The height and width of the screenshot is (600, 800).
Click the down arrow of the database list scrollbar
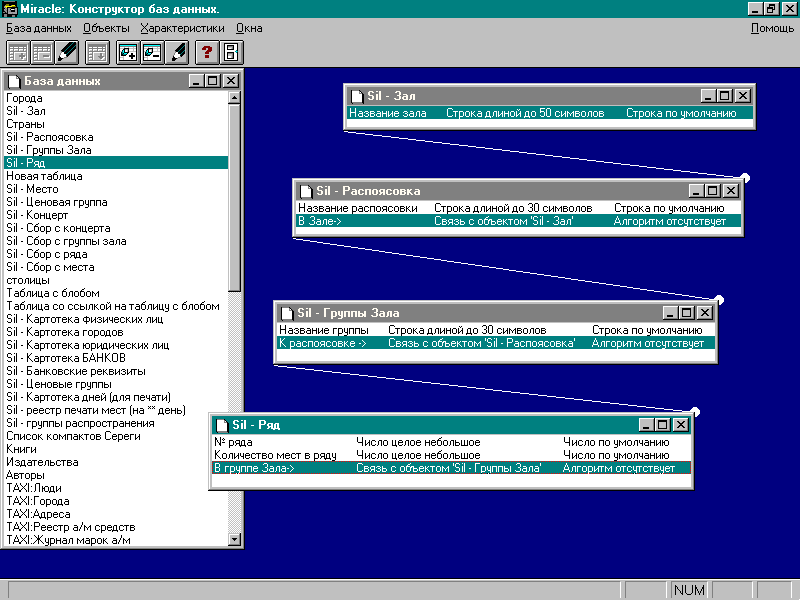235,541
